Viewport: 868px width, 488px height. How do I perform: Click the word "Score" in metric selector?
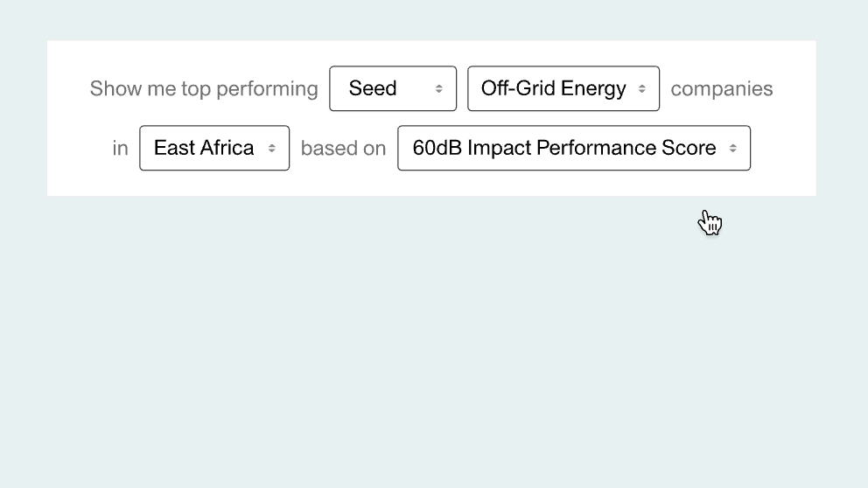(689, 148)
